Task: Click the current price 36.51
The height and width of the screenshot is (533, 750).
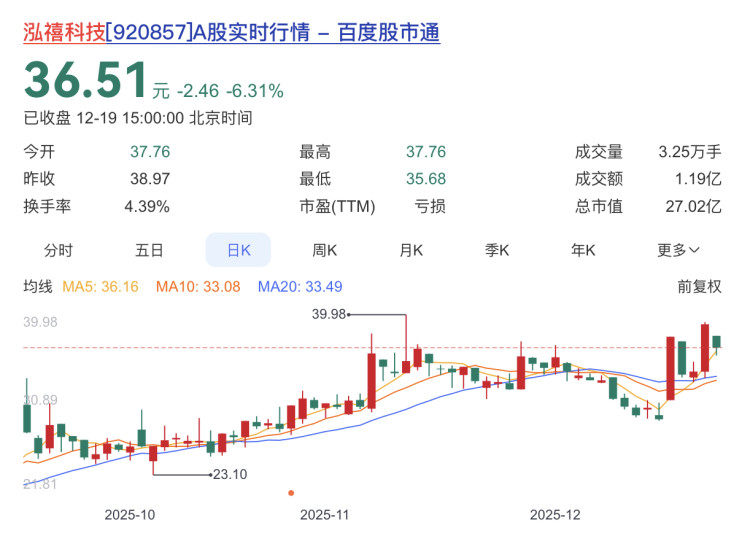Action: (x=85, y=81)
